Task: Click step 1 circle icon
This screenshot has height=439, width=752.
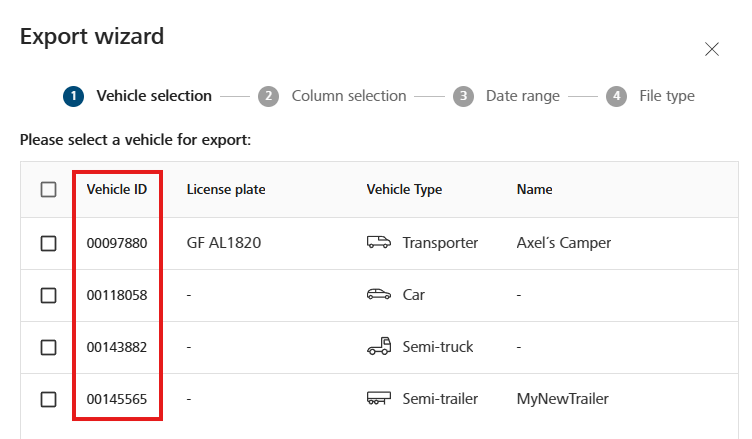Action: click(x=73, y=96)
